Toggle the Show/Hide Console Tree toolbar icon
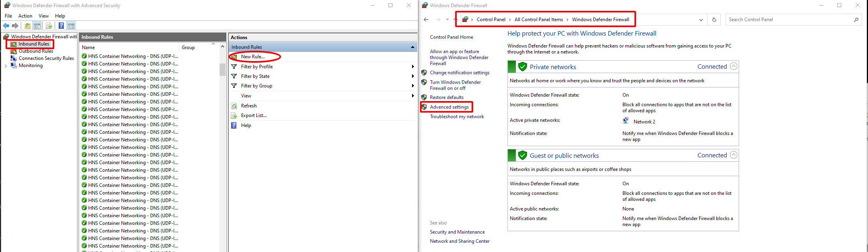Viewport: 868px width, 252px height. click(37, 26)
